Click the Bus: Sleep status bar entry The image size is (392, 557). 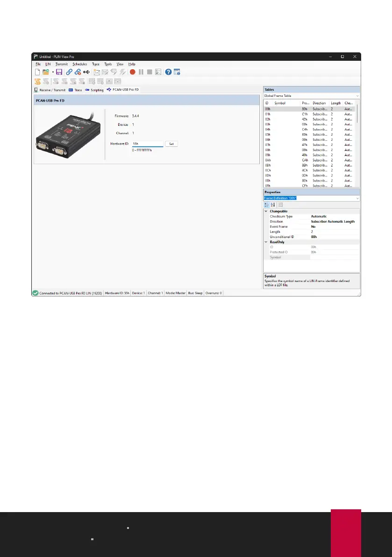click(x=195, y=293)
